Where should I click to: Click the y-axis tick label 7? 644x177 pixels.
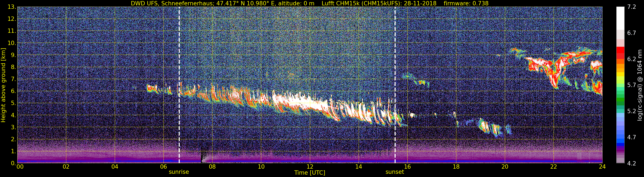(x=14, y=79)
